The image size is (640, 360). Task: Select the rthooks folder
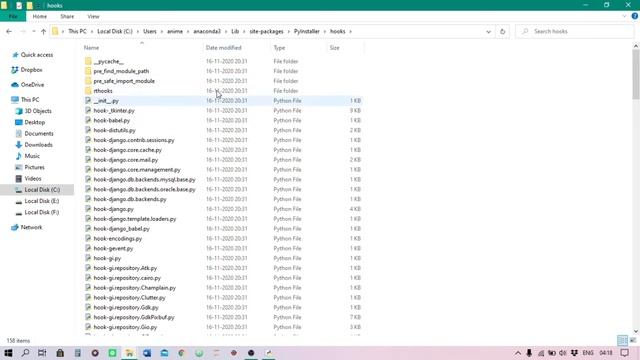click(x=103, y=91)
